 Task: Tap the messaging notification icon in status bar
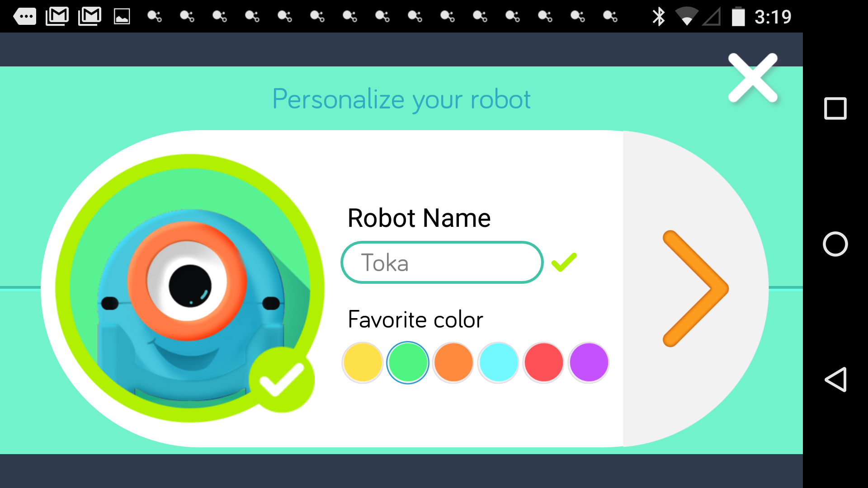(25, 17)
